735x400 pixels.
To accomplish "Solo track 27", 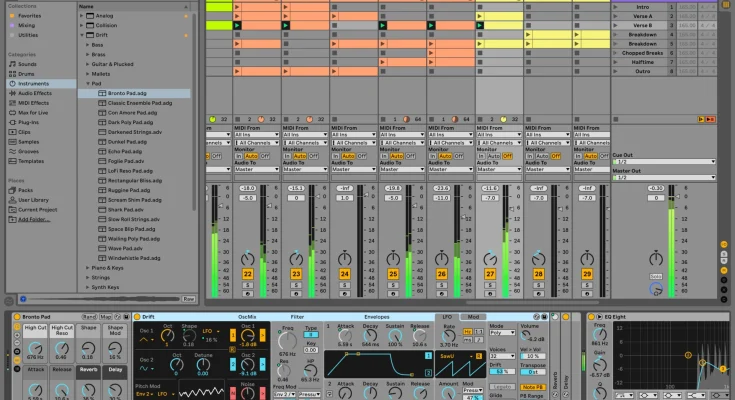I will tap(490, 285).
